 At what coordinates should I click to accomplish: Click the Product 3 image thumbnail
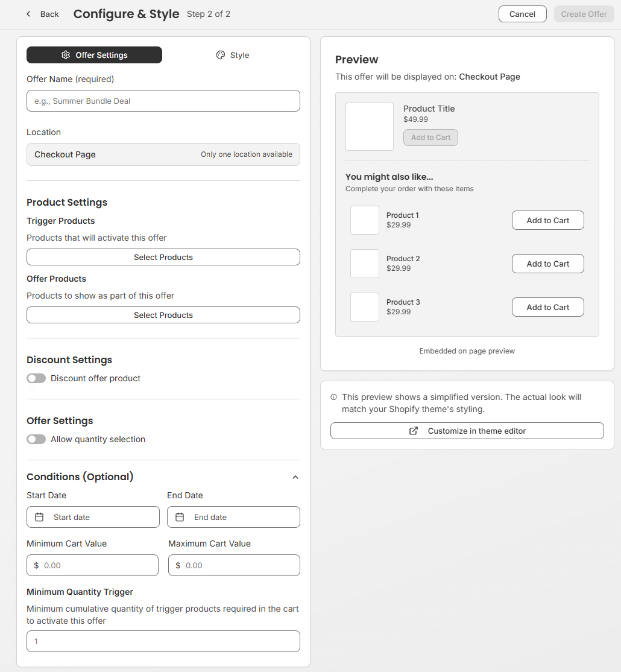click(x=365, y=307)
